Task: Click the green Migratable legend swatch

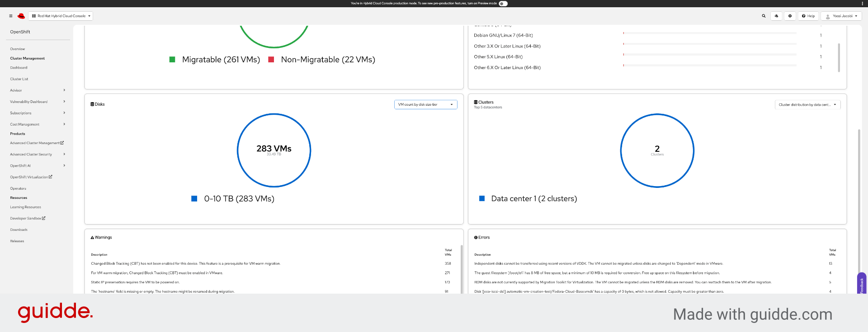Action: coord(172,60)
